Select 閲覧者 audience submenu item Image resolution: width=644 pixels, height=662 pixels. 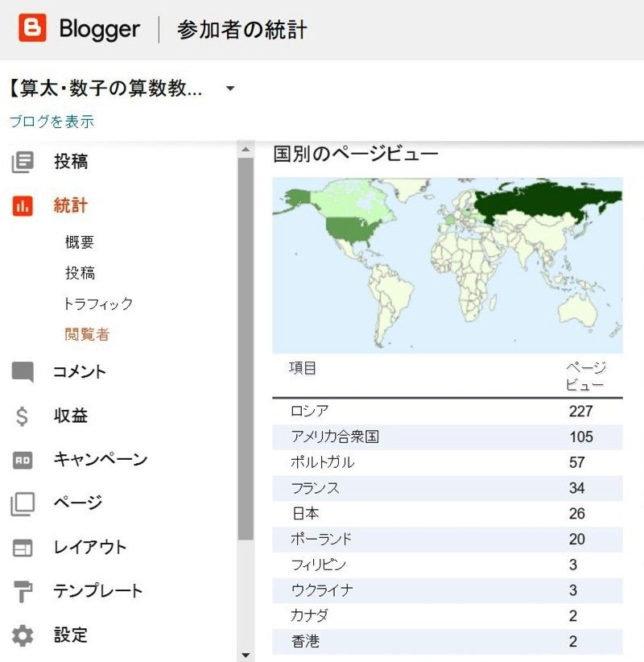pos(87,334)
